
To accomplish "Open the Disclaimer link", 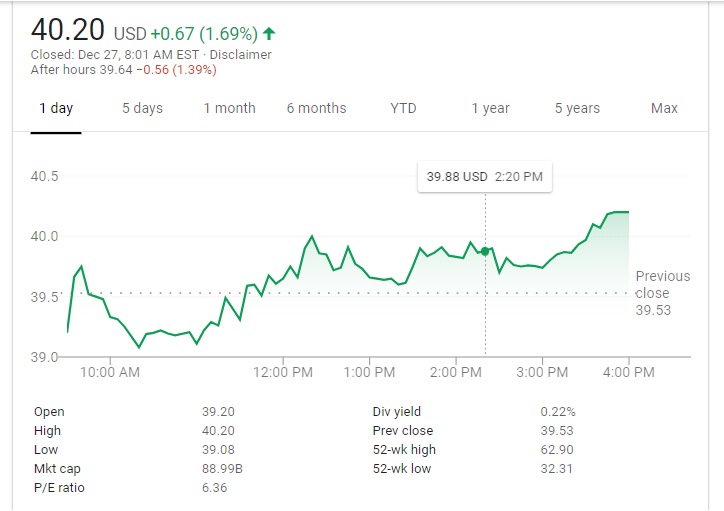I will click(242, 55).
